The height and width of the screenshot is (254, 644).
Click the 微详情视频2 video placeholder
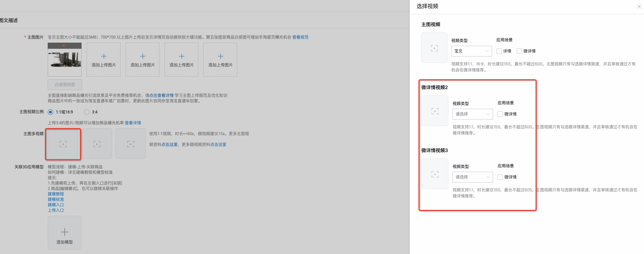tap(435, 111)
